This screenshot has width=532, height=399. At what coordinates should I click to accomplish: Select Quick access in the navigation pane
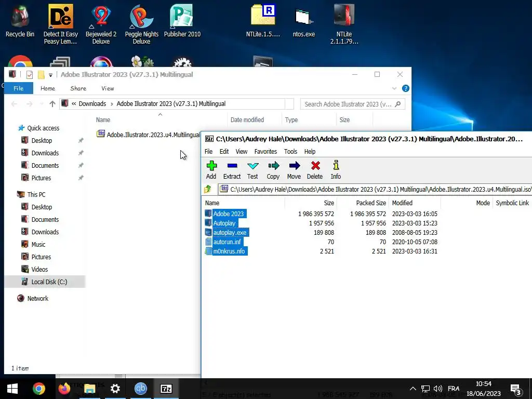point(43,128)
